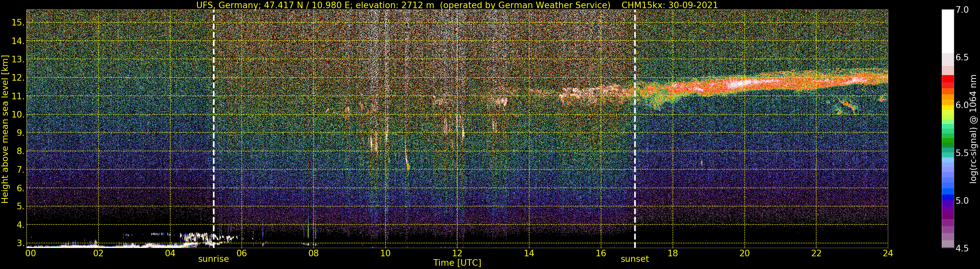Click the "18" time axis tick label
The height and width of the screenshot is (269, 980).
coord(672,253)
